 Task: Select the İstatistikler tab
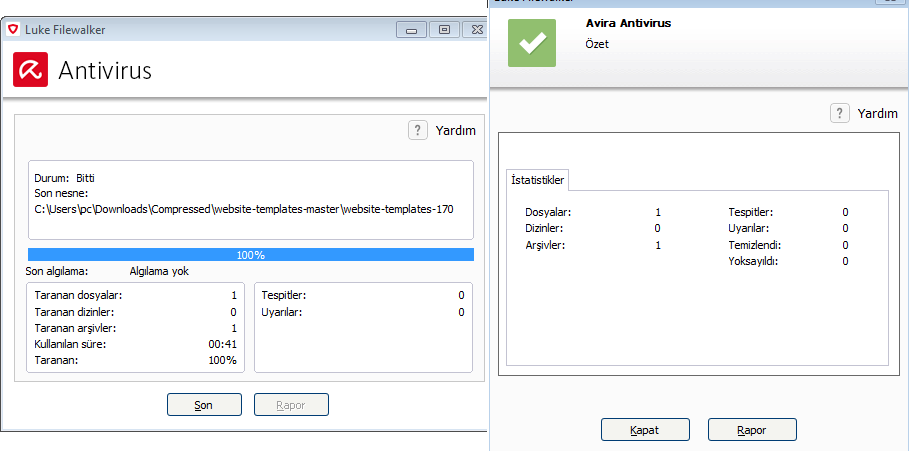tap(537, 180)
